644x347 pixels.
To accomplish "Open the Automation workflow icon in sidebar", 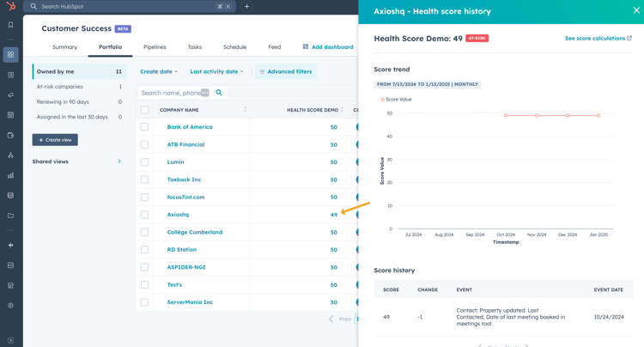I will click(x=10, y=155).
